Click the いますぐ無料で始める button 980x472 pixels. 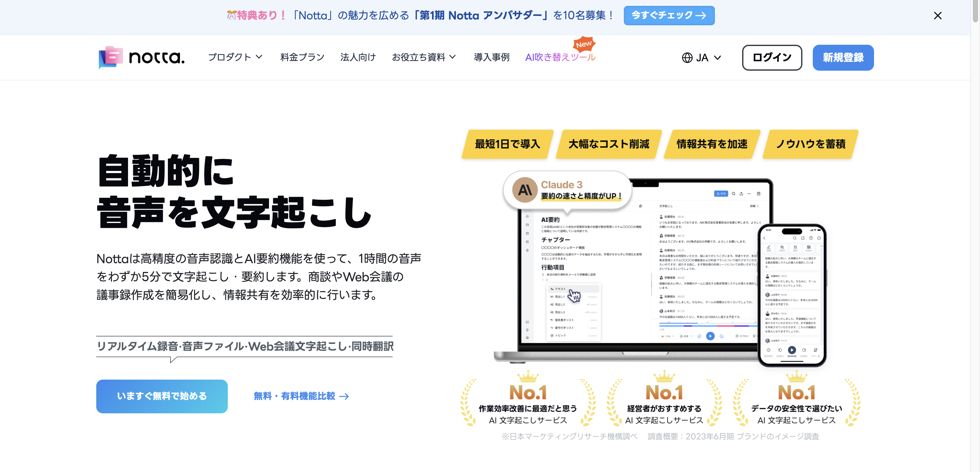pos(162,396)
